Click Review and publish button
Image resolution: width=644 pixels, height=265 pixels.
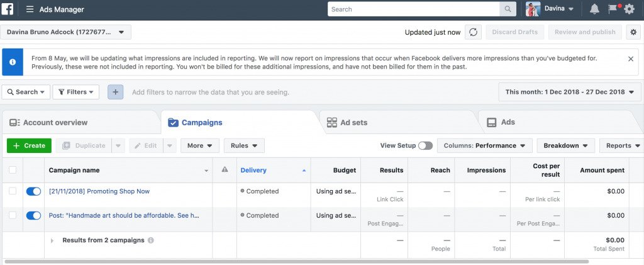pos(585,32)
